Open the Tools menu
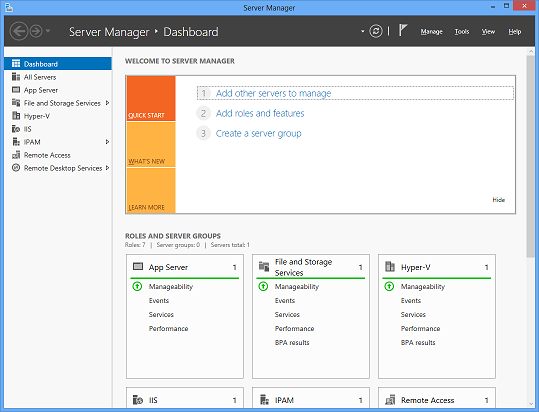The image size is (539, 412). click(x=462, y=32)
